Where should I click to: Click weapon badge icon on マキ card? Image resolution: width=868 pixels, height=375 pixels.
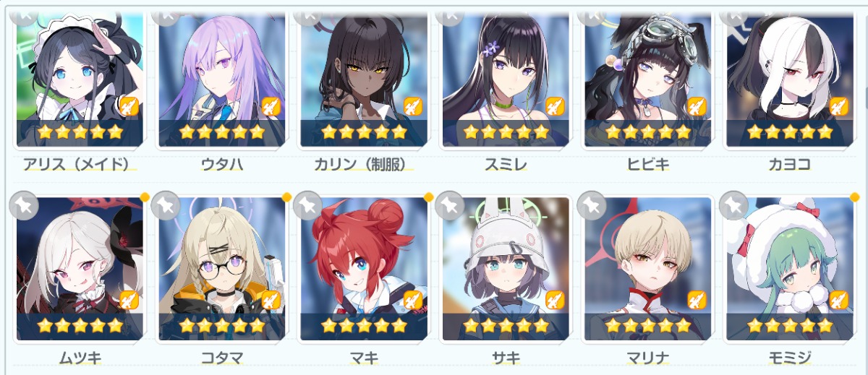pos(412,300)
